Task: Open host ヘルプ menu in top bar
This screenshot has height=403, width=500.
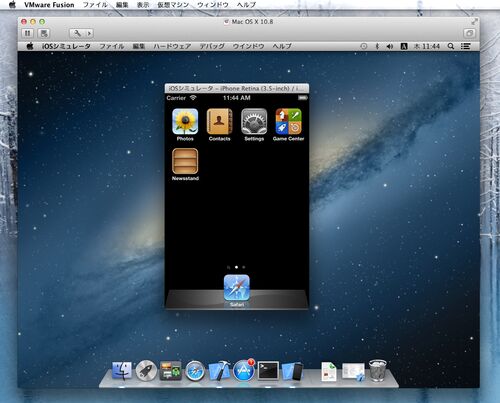Action: (x=246, y=5)
